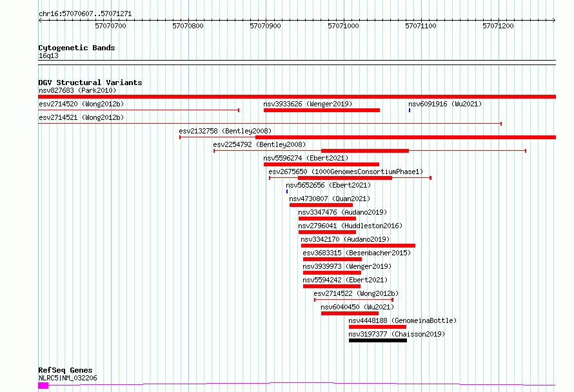This screenshot has width=574, height=392.
Task: Click the nsv4730807 (Quan2021) label
Action: [x=330, y=199]
